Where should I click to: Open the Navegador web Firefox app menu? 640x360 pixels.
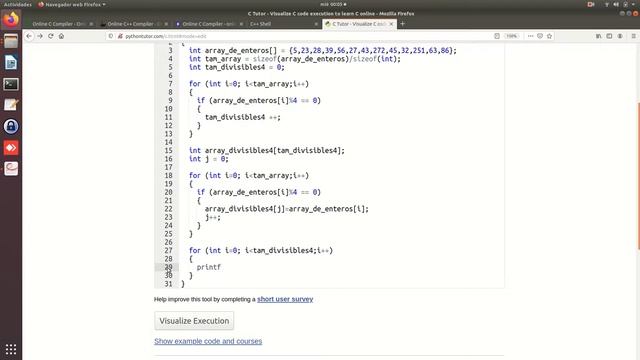[72, 4]
